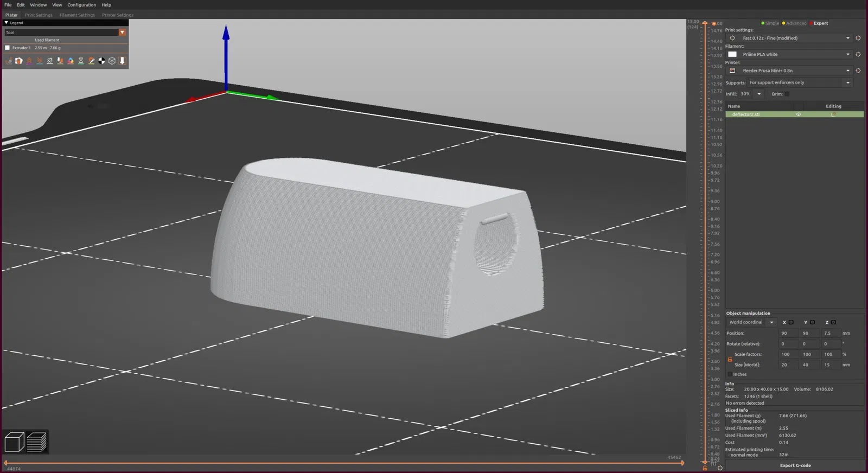The image size is (868, 473).
Task: Collapse the Legend panel
Action: 6,23
